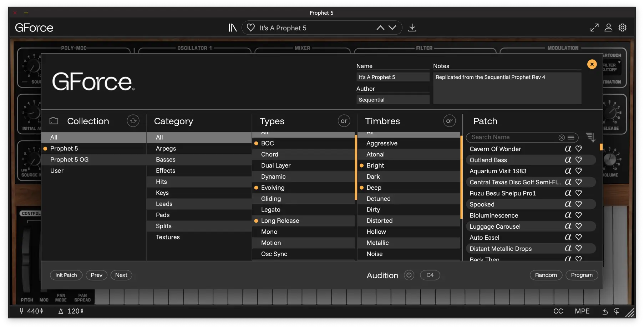Change patch list sort order
The image size is (644, 328).
[x=590, y=137]
